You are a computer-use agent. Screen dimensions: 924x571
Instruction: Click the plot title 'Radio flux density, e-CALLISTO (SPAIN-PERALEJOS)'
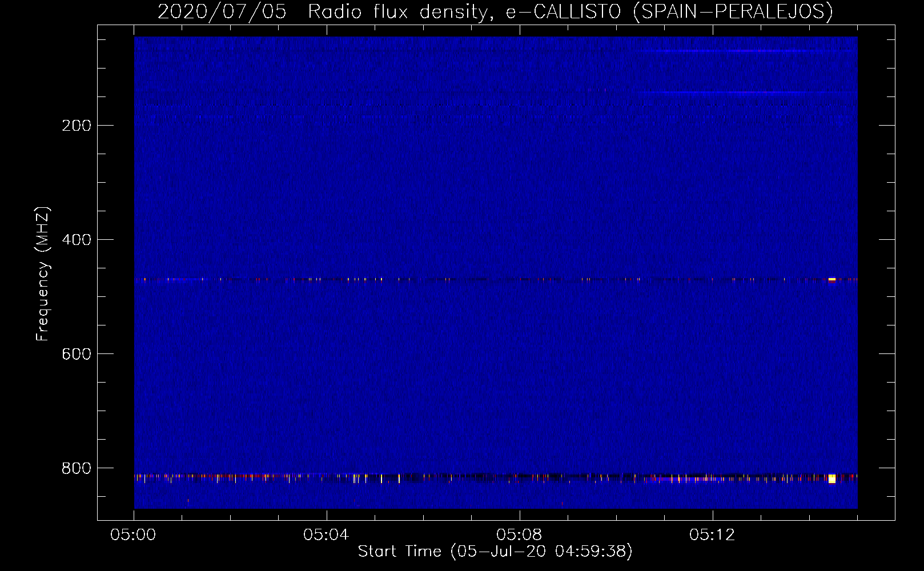click(571, 11)
